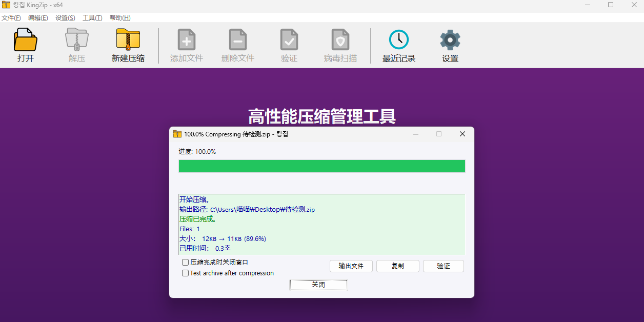Click the 验证 toolbar verify icon
The width and height of the screenshot is (644, 322).
289,40
